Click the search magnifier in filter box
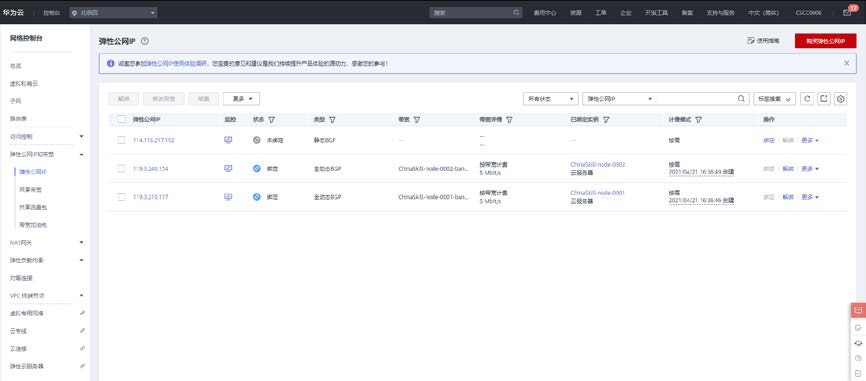Screen dimensions: 866x381 click(741, 99)
